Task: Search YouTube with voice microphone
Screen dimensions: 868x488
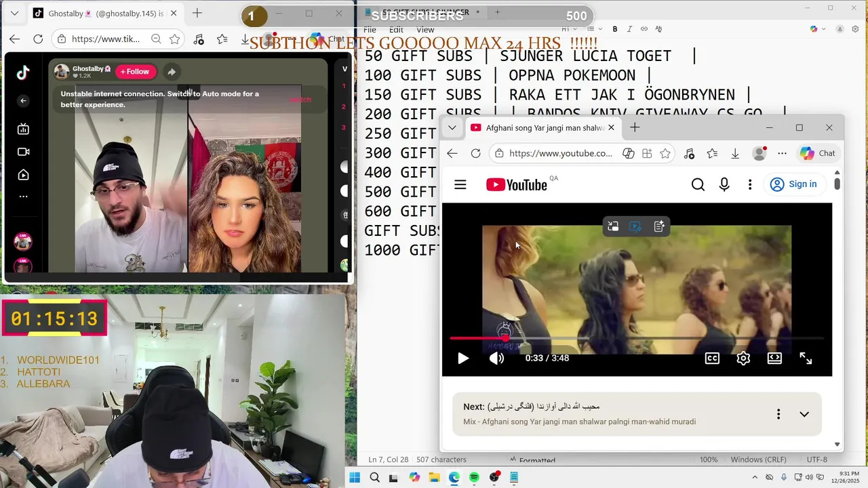Action: click(x=724, y=184)
